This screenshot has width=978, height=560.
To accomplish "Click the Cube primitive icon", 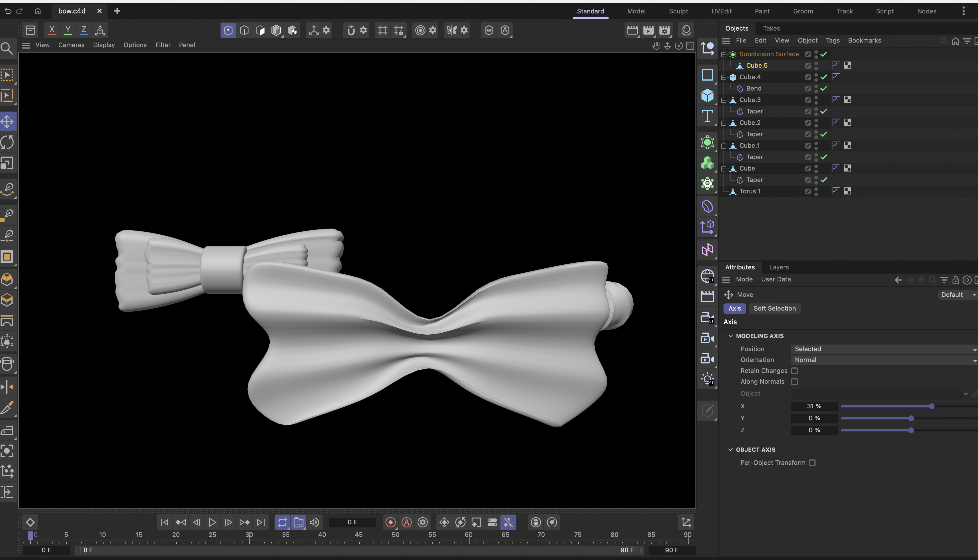I will [x=707, y=95].
